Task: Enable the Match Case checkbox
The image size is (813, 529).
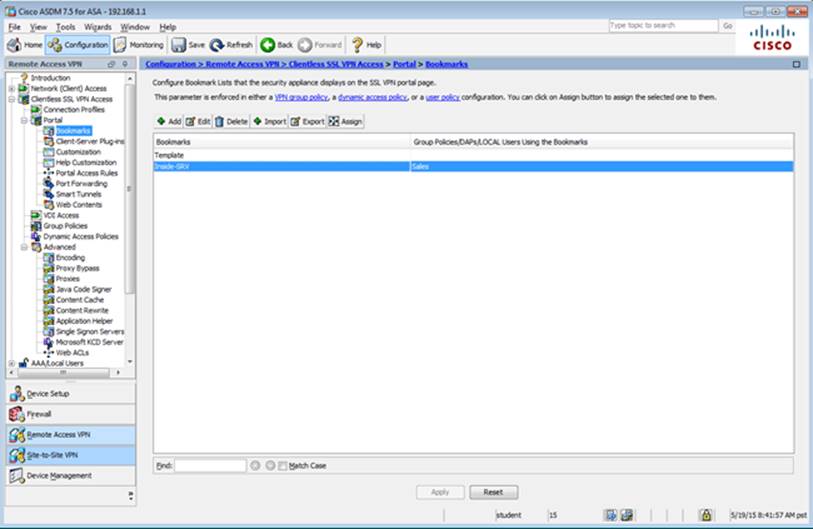Action: click(x=283, y=466)
